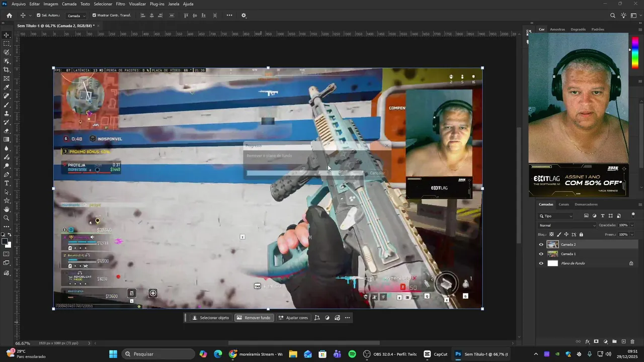Select the Gradient tool
The height and width of the screenshot is (362, 644).
[7, 140]
